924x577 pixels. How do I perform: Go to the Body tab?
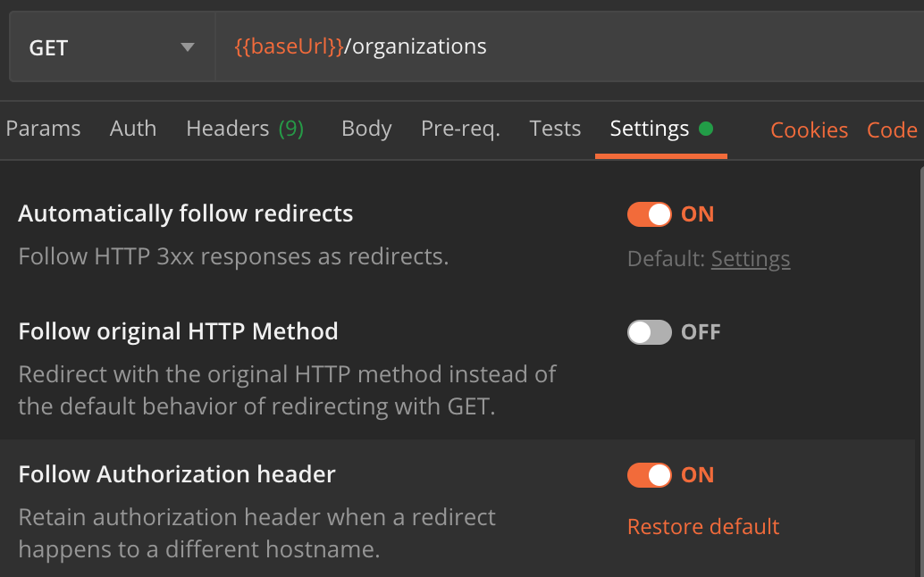tap(366, 130)
